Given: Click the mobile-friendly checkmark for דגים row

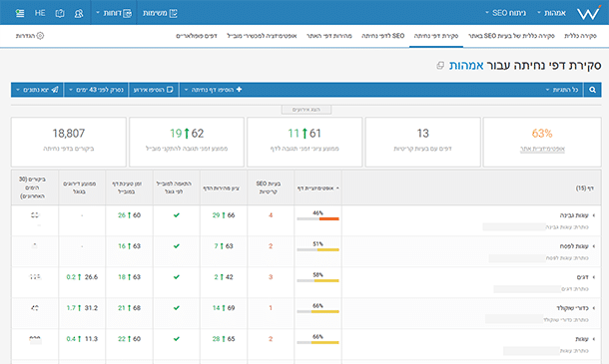Looking at the screenshot, I should pyautogui.click(x=177, y=277).
